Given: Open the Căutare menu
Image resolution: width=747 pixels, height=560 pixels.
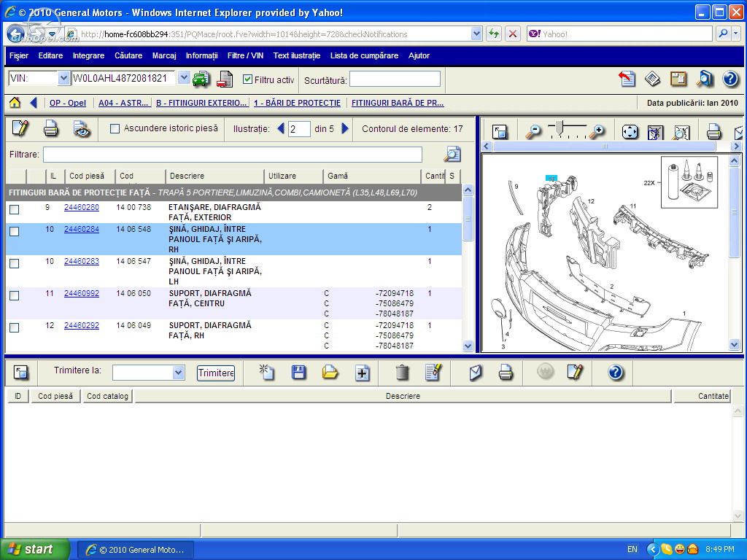Looking at the screenshot, I should click(128, 55).
